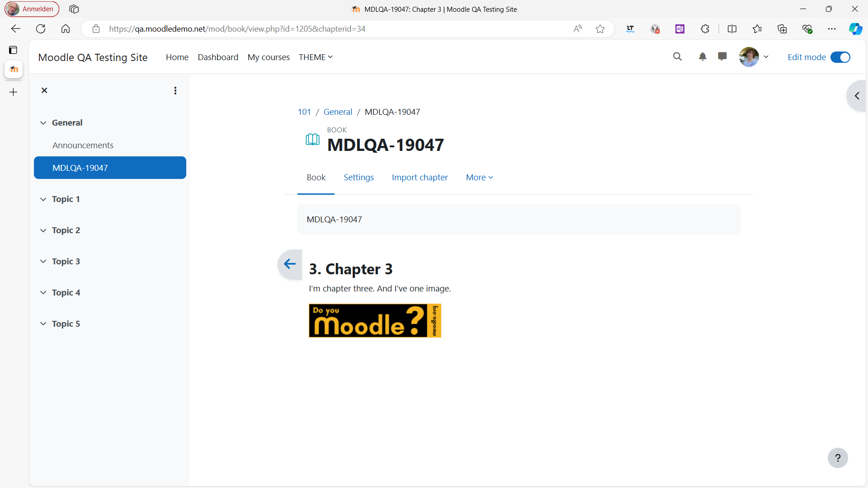868x488 pixels.
Task: Open the user menu dropdown
Action: tap(766, 57)
